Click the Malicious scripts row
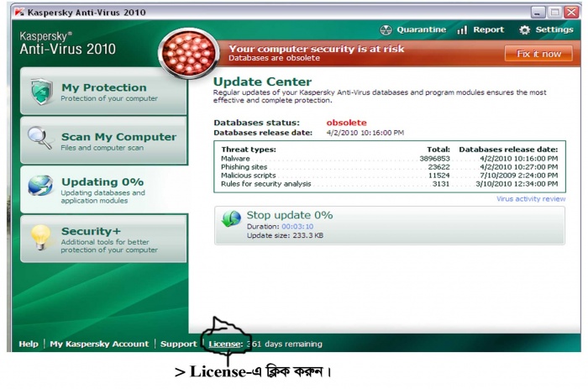 [x=389, y=176]
